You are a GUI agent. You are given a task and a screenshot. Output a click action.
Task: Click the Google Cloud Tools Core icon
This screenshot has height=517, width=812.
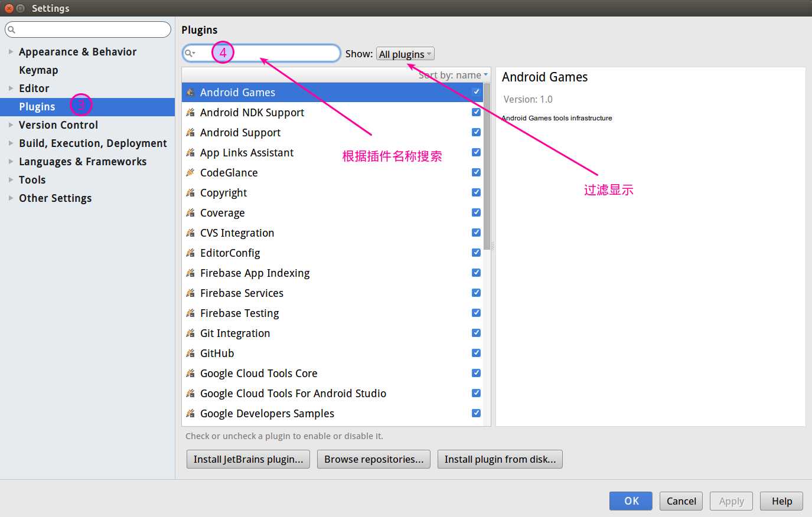(190, 373)
